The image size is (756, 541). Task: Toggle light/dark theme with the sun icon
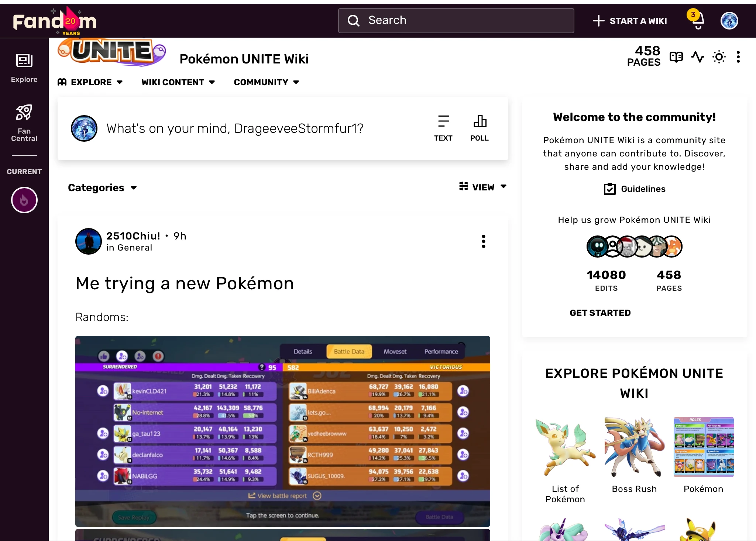tap(719, 56)
